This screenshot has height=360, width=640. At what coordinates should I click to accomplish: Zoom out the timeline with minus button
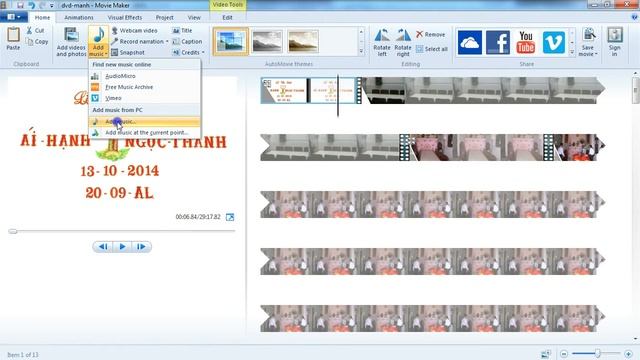point(564,354)
